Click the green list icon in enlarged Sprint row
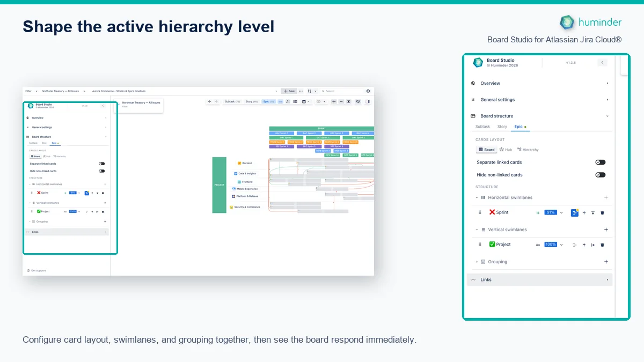644x362 pixels. point(538,213)
